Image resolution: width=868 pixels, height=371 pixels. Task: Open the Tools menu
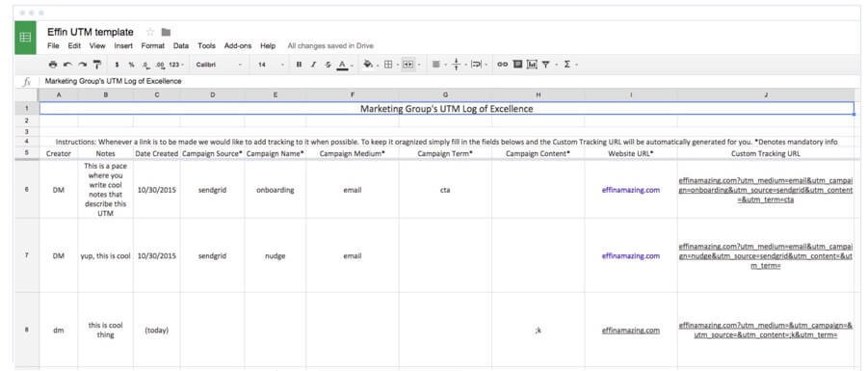coord(206,46)
